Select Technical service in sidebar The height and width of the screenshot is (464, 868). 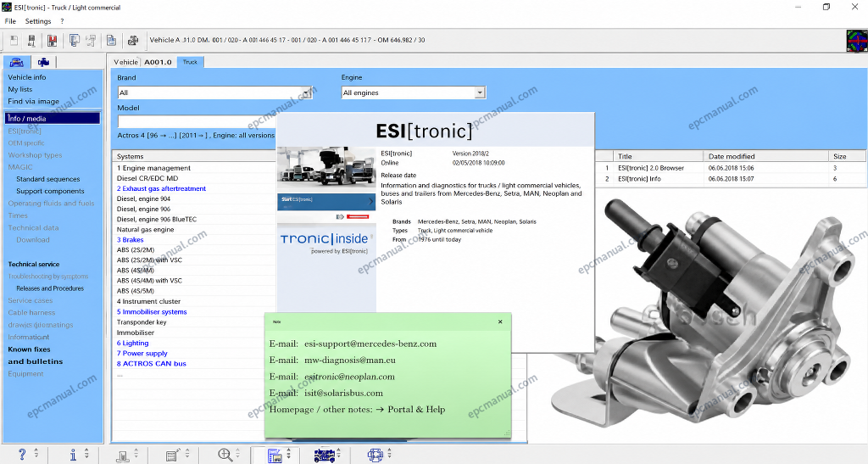[x=34, y=264]
